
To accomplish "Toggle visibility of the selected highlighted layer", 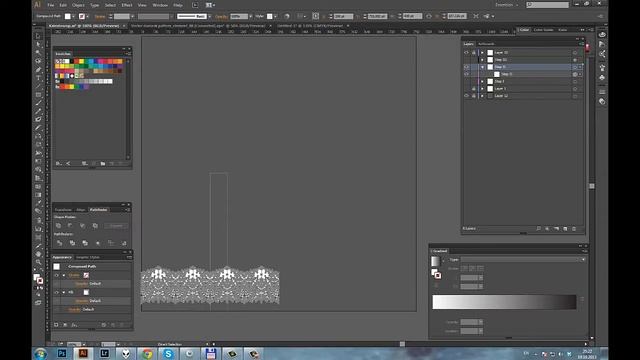I will pyautogui.click(x=467, y=67).
